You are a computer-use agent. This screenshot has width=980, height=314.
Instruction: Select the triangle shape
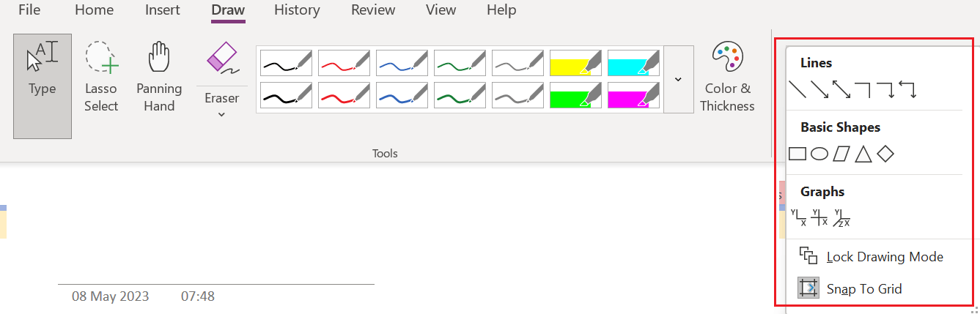[863, 154]
